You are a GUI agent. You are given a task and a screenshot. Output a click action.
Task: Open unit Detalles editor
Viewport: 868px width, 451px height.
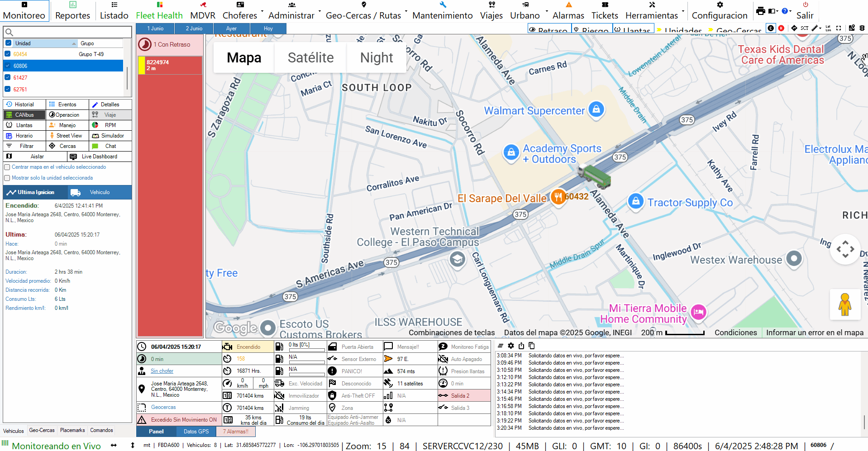110,104
